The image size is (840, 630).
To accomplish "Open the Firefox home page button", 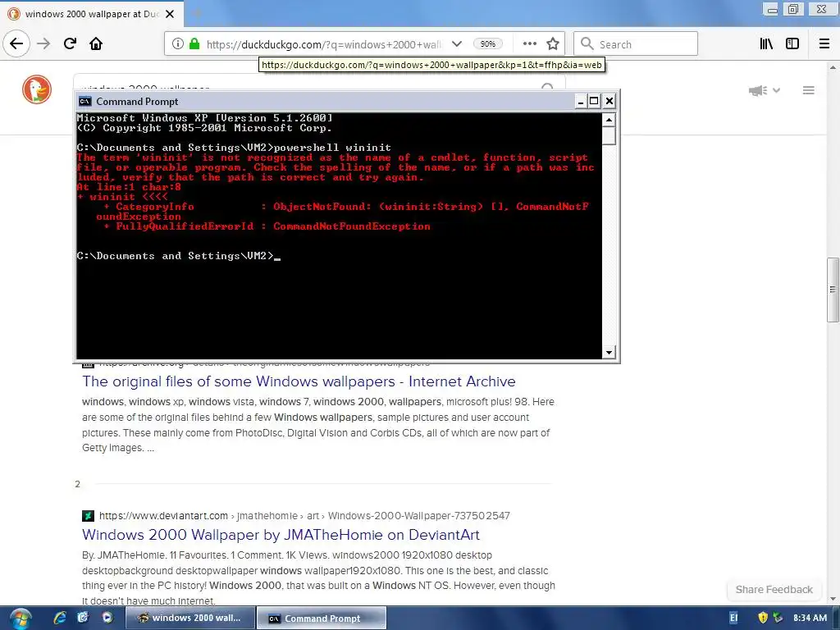I will 96,43.
